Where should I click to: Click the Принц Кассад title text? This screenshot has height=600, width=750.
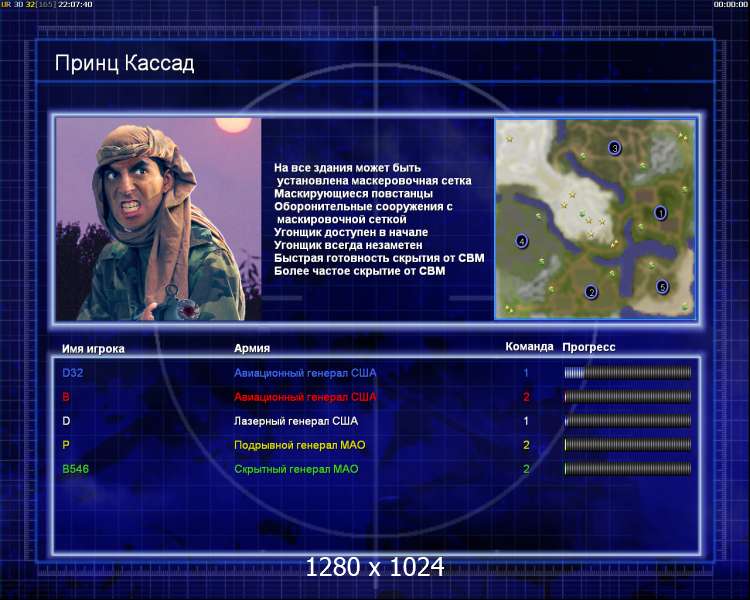point(124,64)
